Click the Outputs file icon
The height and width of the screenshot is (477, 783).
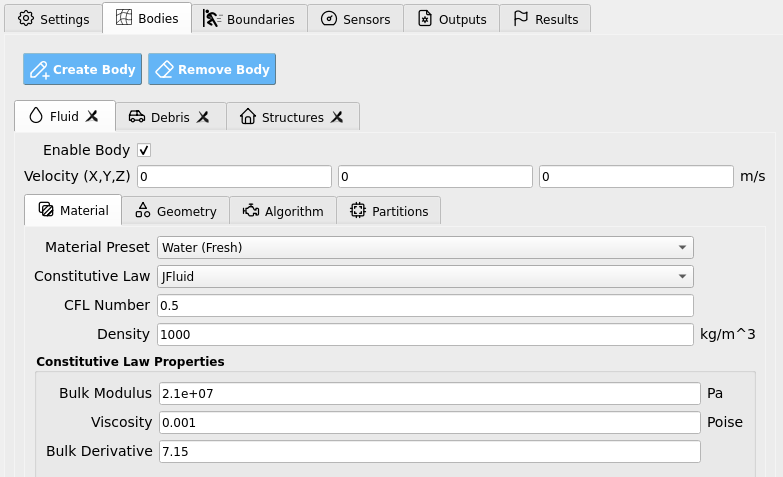coord(424,19)
